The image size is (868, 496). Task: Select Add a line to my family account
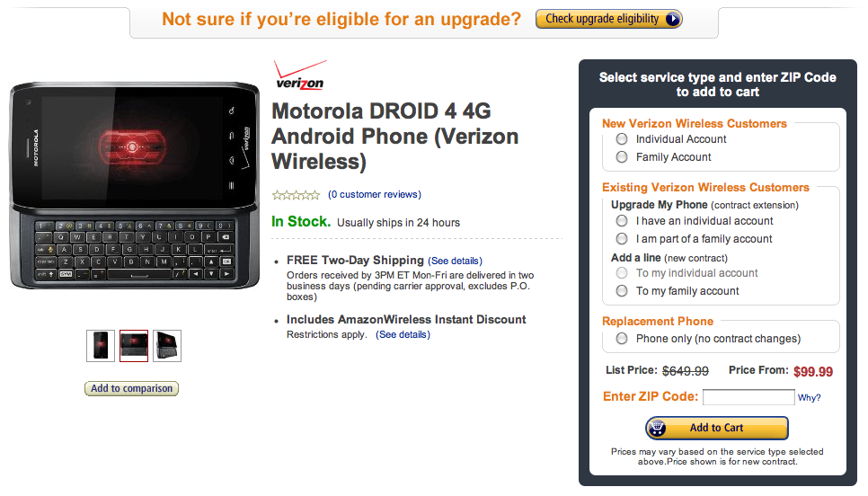(x=622, y=291)
